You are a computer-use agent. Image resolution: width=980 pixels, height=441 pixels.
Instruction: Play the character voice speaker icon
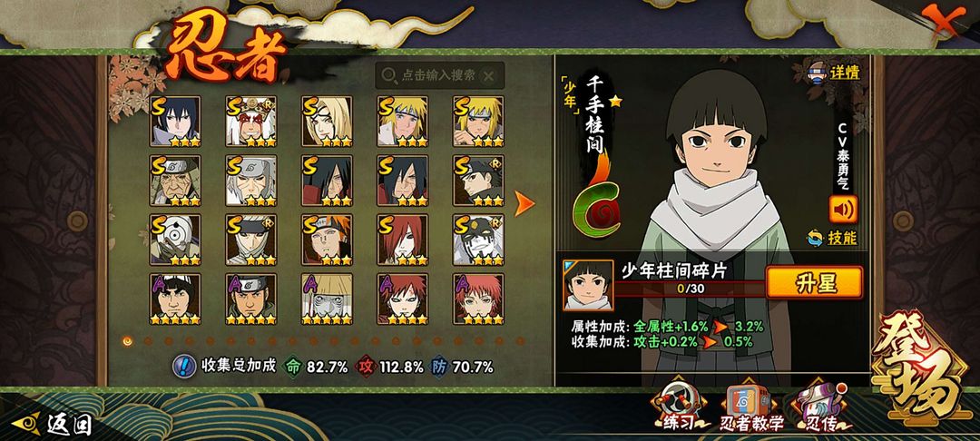843,210
